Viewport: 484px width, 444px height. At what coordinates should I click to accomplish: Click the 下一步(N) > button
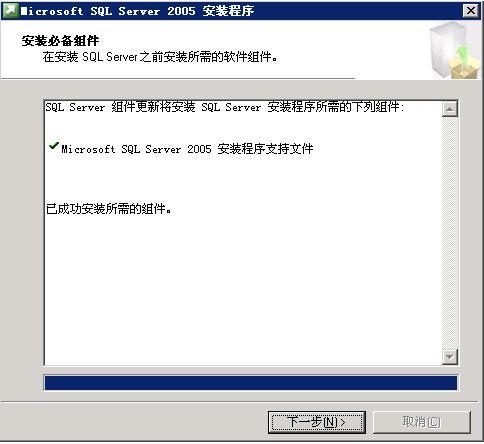[317, 422]
